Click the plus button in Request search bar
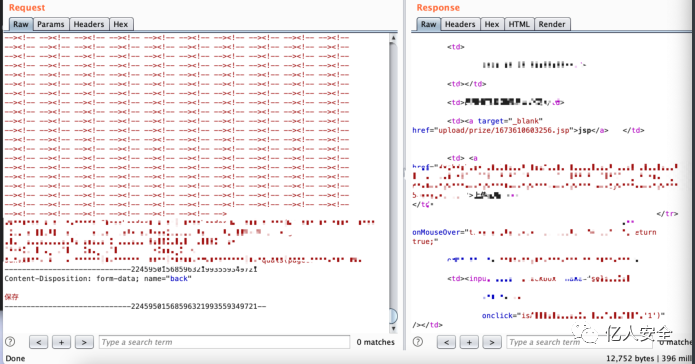The image size is (695, 364). point(61,342)
